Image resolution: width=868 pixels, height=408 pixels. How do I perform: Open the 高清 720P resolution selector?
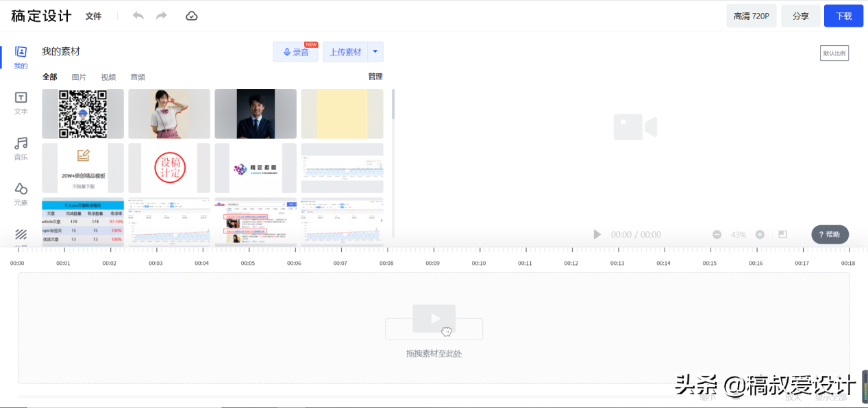tap(751, 15)
